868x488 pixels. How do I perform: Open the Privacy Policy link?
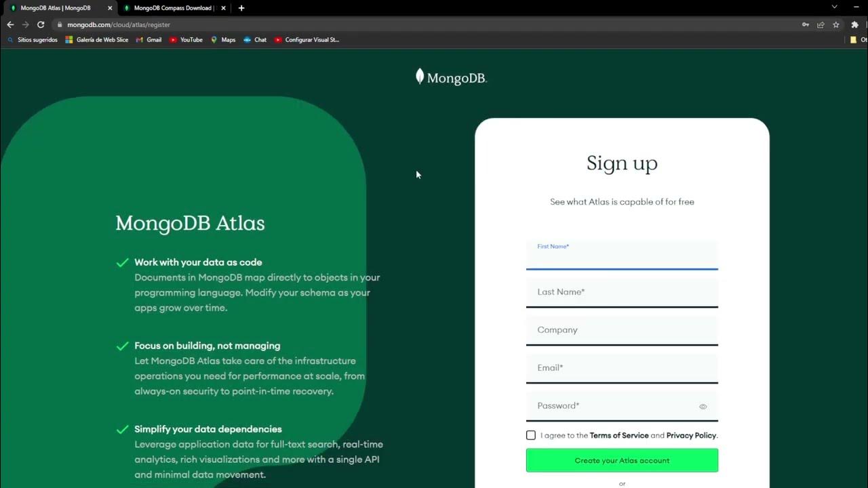click(691, 435)
